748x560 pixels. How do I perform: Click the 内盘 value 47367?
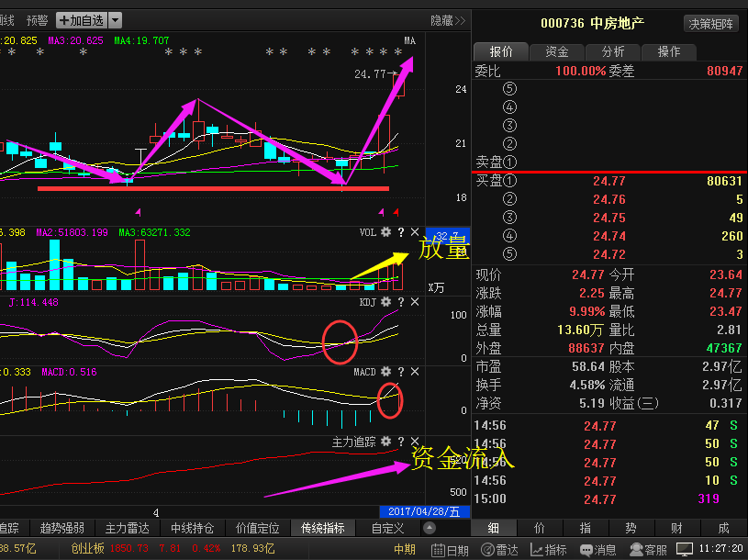[724, 348]
